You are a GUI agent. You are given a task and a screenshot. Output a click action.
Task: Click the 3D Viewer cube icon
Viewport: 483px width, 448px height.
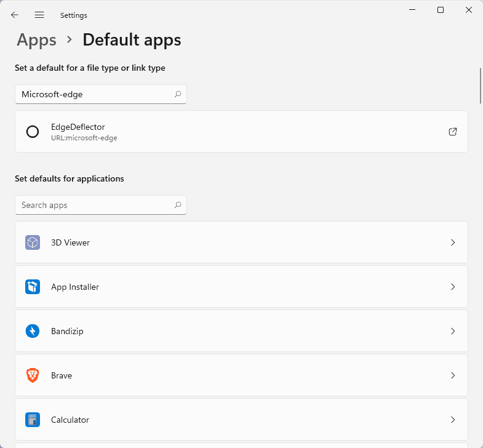(33, 242)
